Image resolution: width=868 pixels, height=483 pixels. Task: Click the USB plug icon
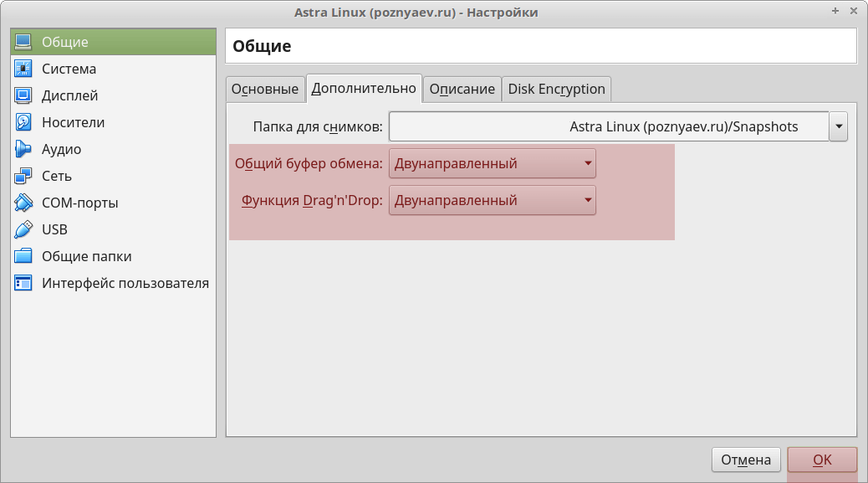click(x=23, y=229)
